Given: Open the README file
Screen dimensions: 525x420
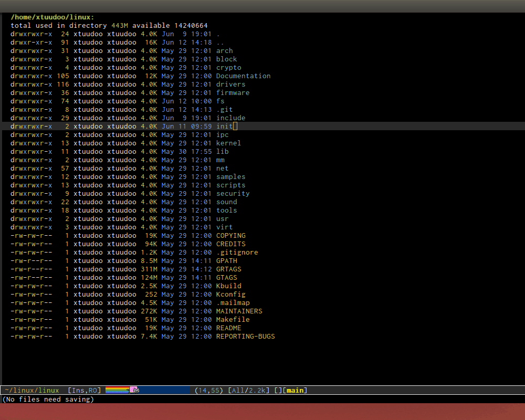Looking at the screenshot, I should tap(228, 328).
